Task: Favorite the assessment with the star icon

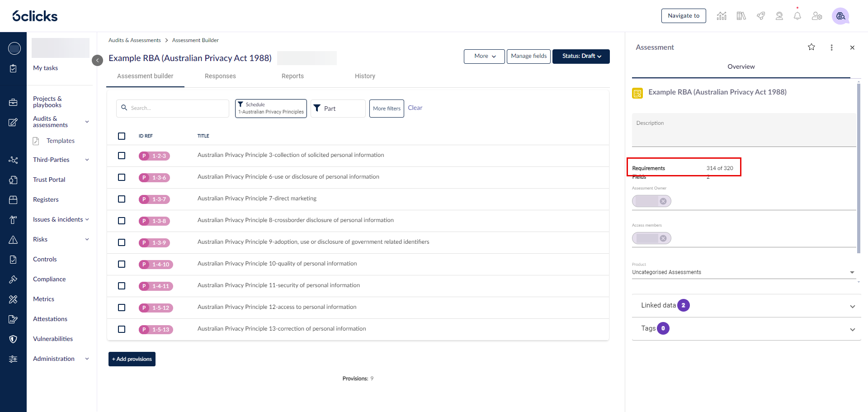Action: coord(811,47)
